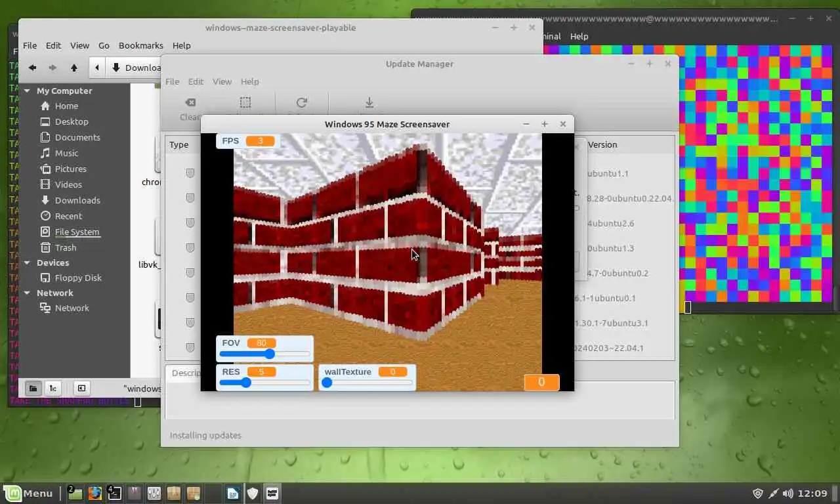Hide the file manager sidebar

click(81, 388)
